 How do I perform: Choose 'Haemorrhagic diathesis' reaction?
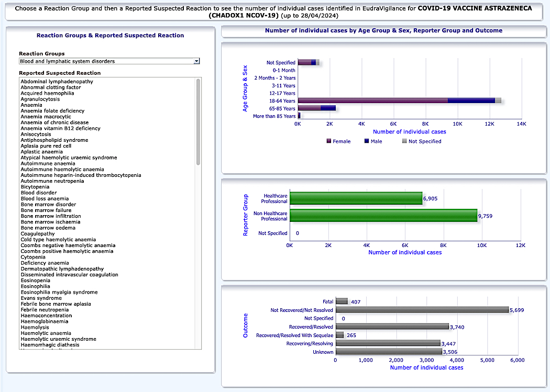[x=50, y=345]
